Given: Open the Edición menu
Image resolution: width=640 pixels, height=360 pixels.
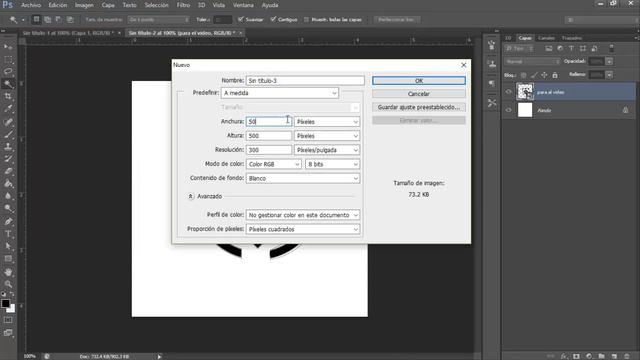Looking at the screenshot, I should [x=58, y=5].
